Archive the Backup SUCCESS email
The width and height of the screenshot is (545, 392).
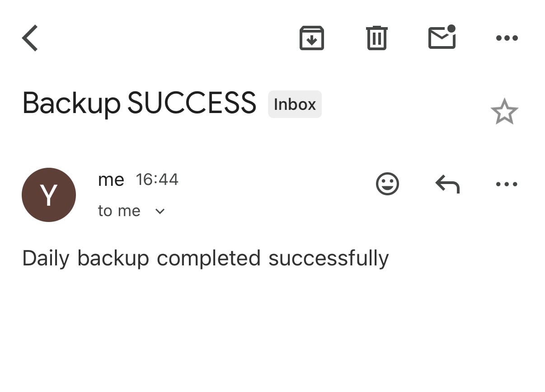tap(311, 38)
